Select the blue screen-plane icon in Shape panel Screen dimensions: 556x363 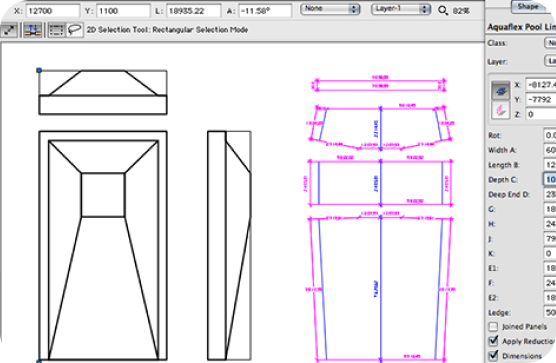(x=500, y=91)
